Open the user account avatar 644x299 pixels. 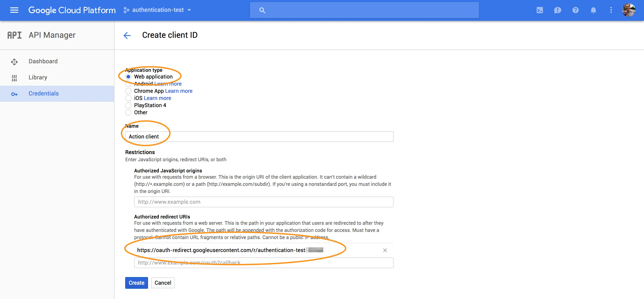(629, 10)
